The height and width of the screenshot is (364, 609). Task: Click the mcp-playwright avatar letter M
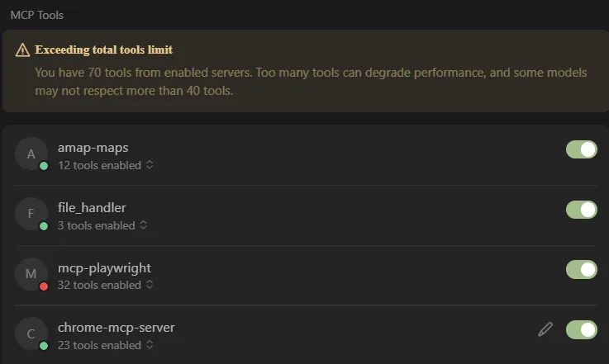tap(31, 274)
